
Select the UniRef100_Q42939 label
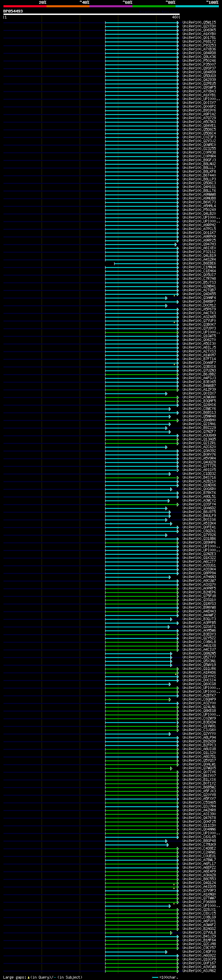pyautogui.click(x=199, y=80)
